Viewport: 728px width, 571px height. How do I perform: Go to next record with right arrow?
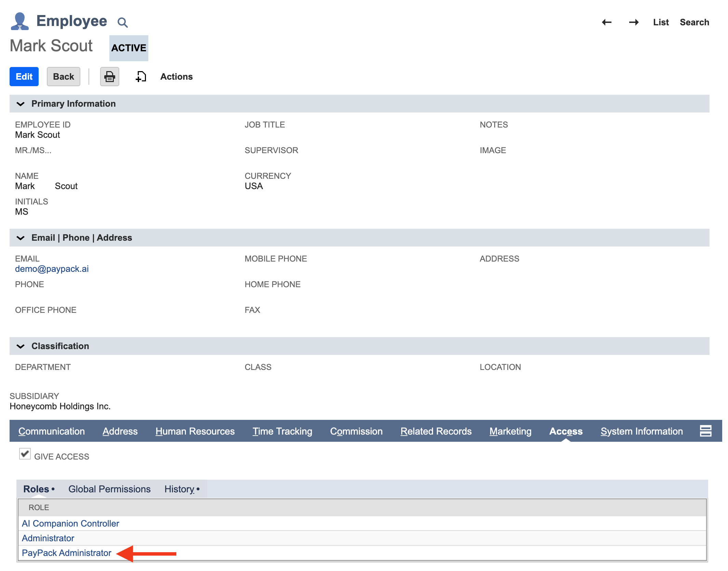[x=634, y=22]
